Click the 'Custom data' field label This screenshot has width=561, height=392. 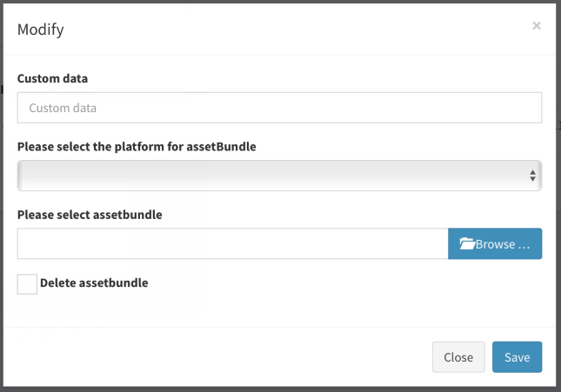click(x=52, y=79)
